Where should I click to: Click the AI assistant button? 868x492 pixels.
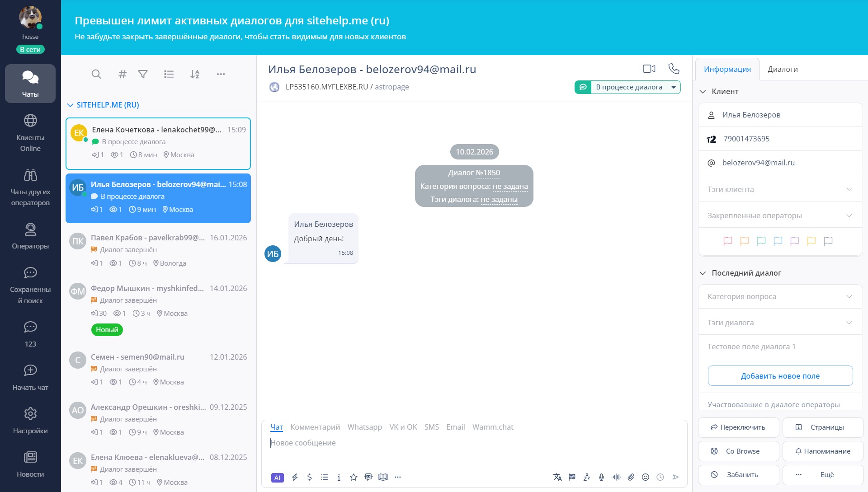pos(277,477)
